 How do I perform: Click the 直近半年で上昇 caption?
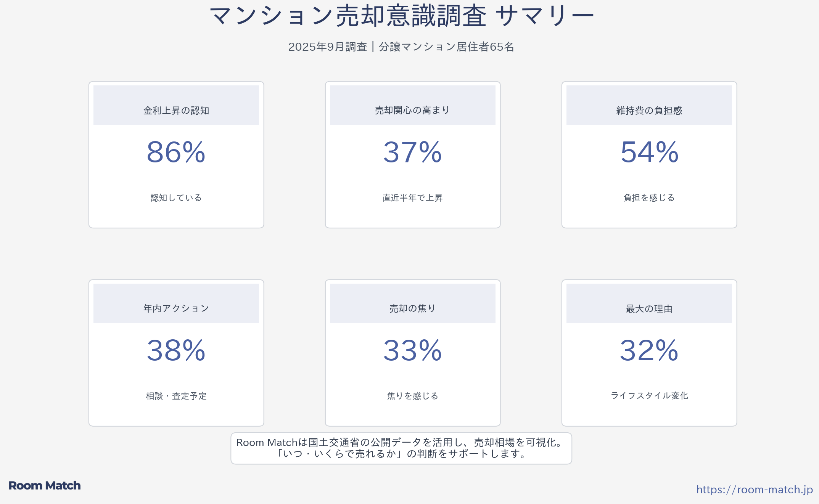(412, 198)
